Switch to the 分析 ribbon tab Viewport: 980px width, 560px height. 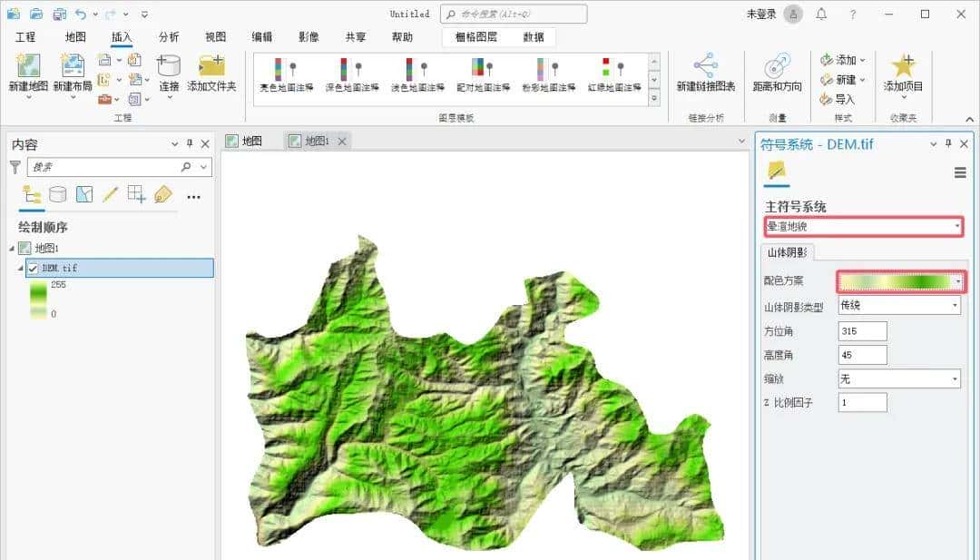point(167,36)
